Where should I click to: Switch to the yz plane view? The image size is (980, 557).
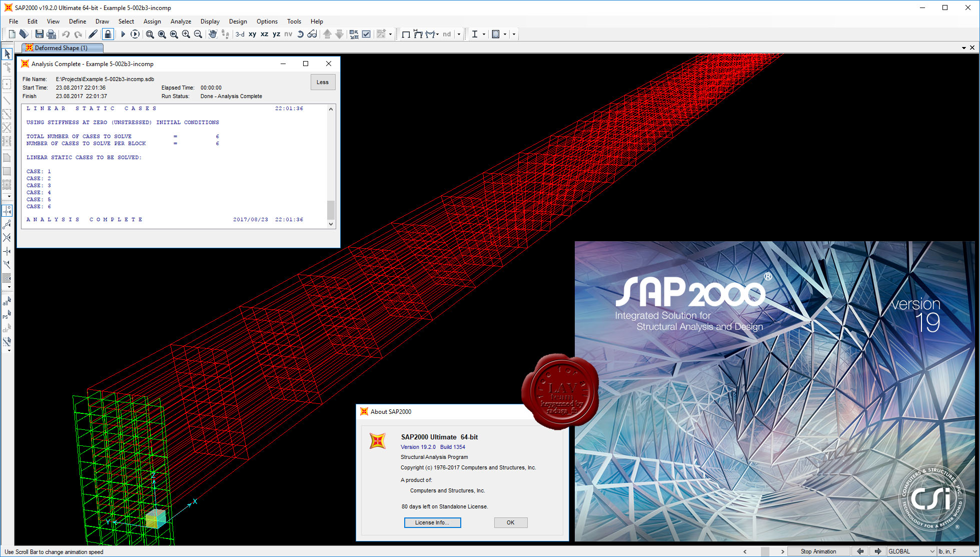pos(277,34)
